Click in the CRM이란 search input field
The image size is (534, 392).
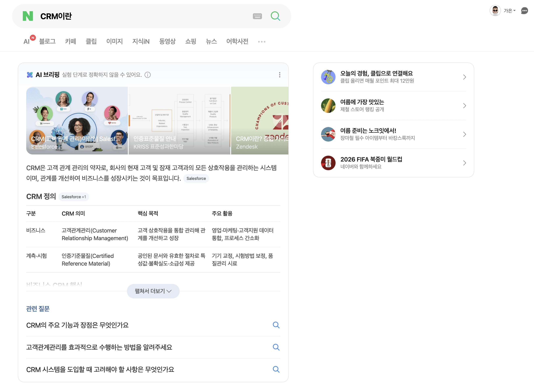click(142, 16)
